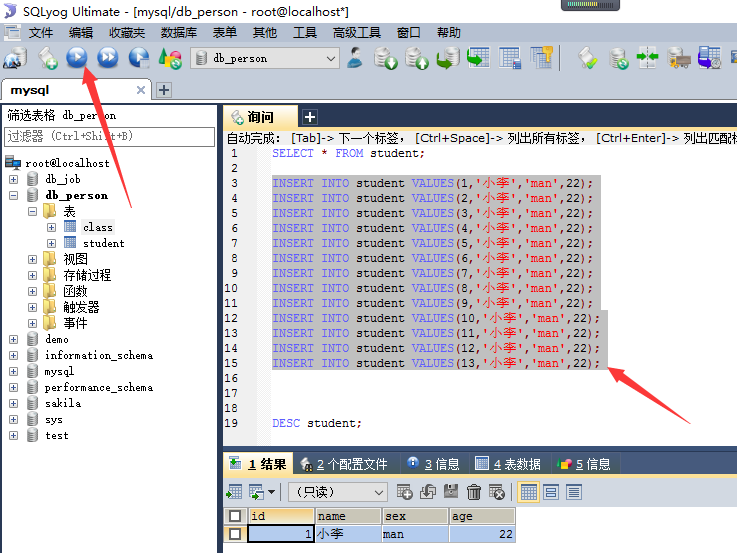737x553 pixels.
Task: Select the 1 结果 tab
Action: click(259, 464)
